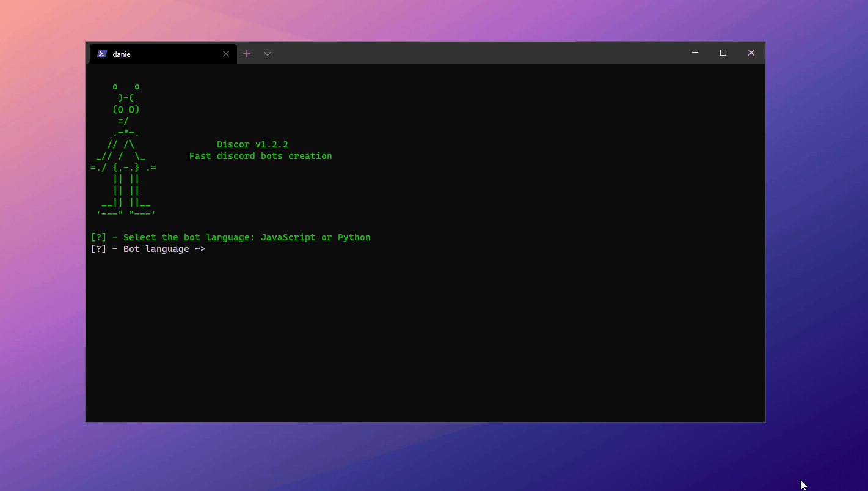This screenshot has height=491, width=868.
Task: Open a new tab with plus button
Action: coord(247,54)
